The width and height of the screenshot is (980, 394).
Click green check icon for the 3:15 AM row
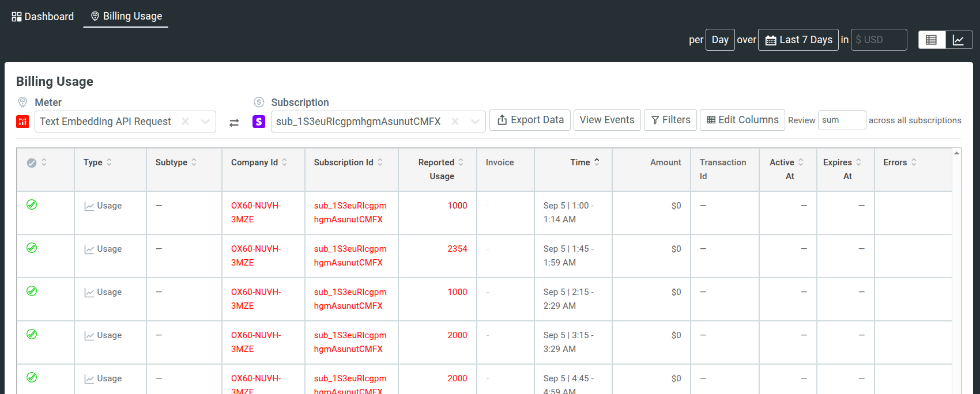tap(32, 334)
